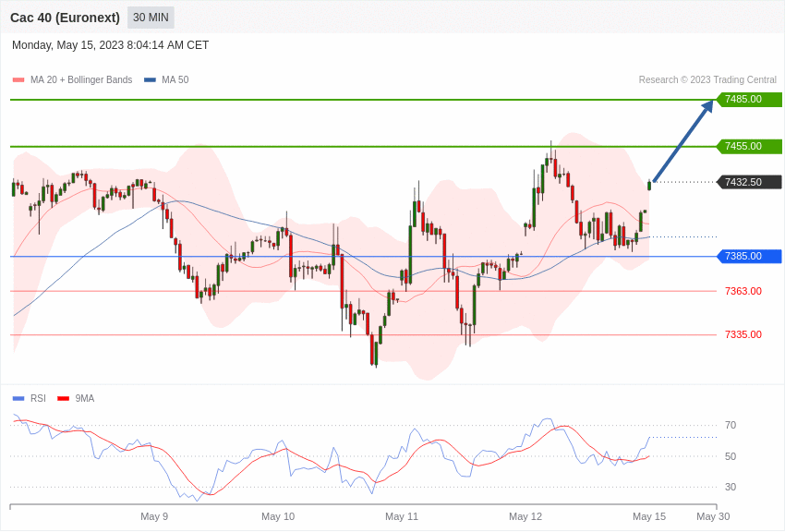Screen dimensions: 785x532
Task: Click the RSI legend label
Action: pyautogui.click(x=38, y=398)
